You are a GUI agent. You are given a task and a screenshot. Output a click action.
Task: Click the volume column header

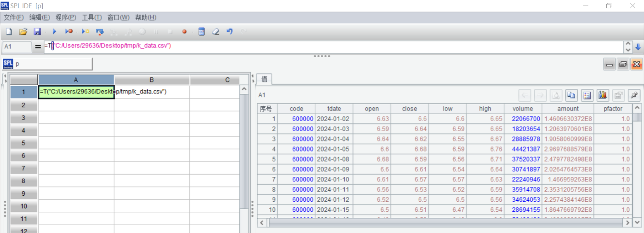click(x=523, y=109)
